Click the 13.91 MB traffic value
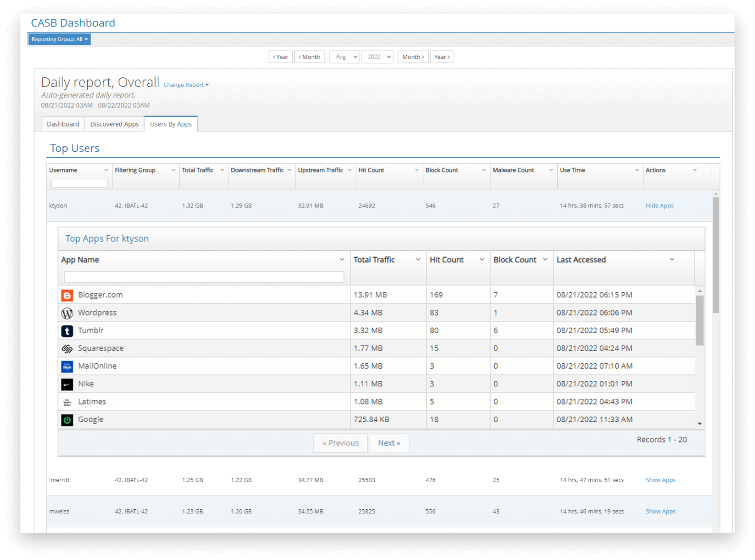 pyautogui.click(x=370, y=295)
